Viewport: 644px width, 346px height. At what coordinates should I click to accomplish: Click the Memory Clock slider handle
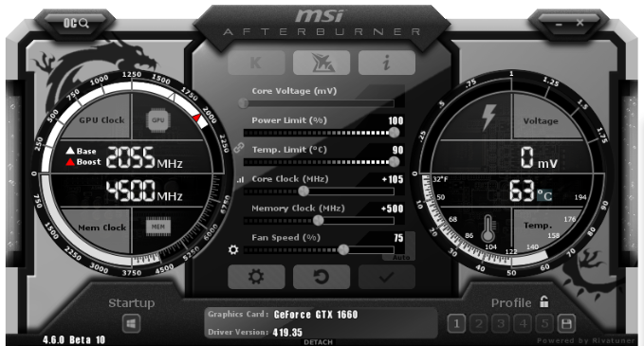tap(319, 221)
